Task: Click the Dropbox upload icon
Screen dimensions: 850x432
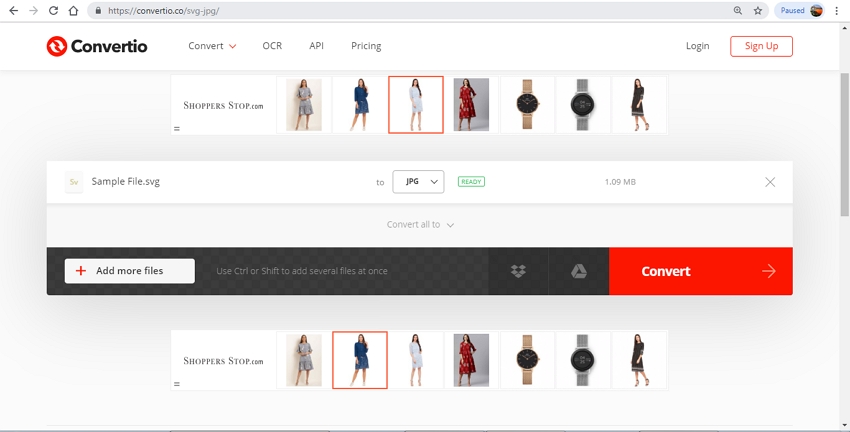Action: [518, 271]
